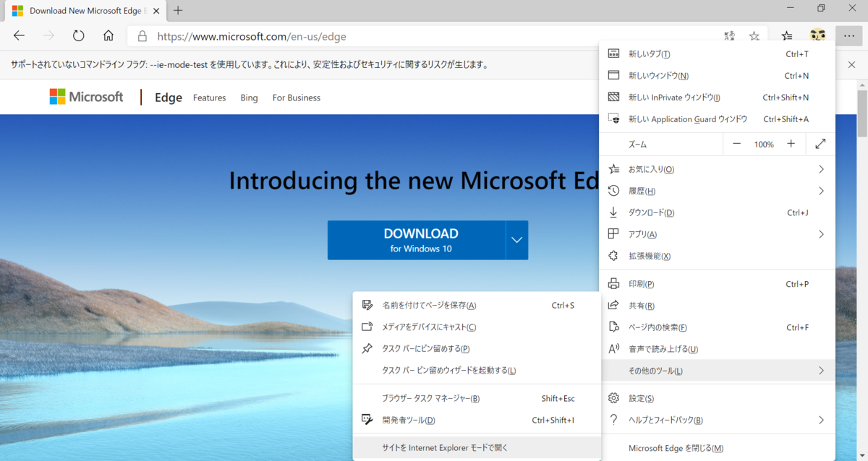868x461 pixels.
Task: Open the home page icon
Action: click(x=109, y=35)
